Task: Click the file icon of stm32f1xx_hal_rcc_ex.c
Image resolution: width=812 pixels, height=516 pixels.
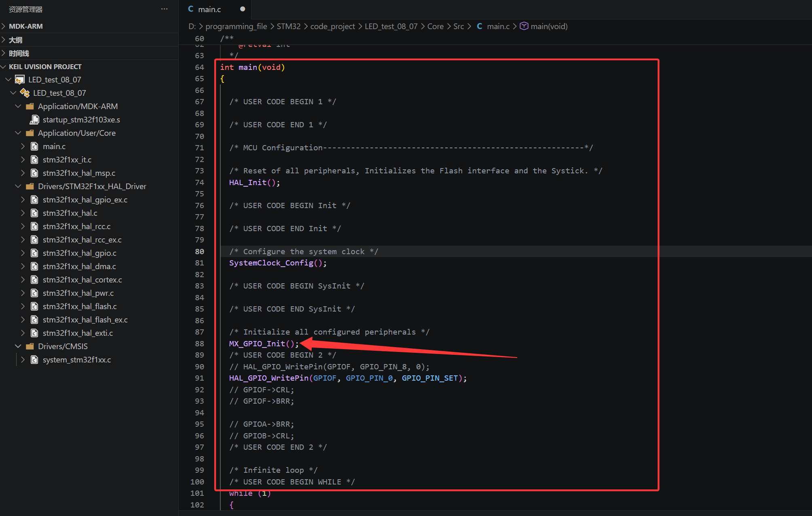Action: tap(35, 240)
